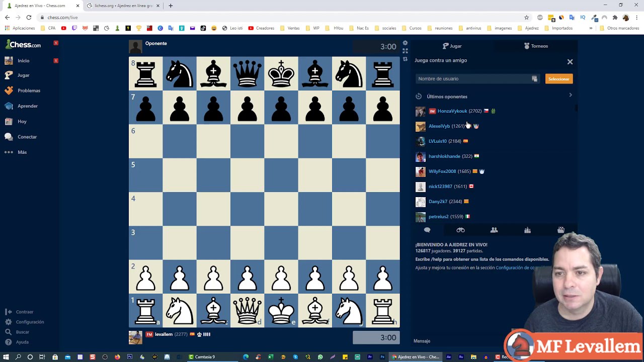Select opponent harshlokhande

[444, 156]
